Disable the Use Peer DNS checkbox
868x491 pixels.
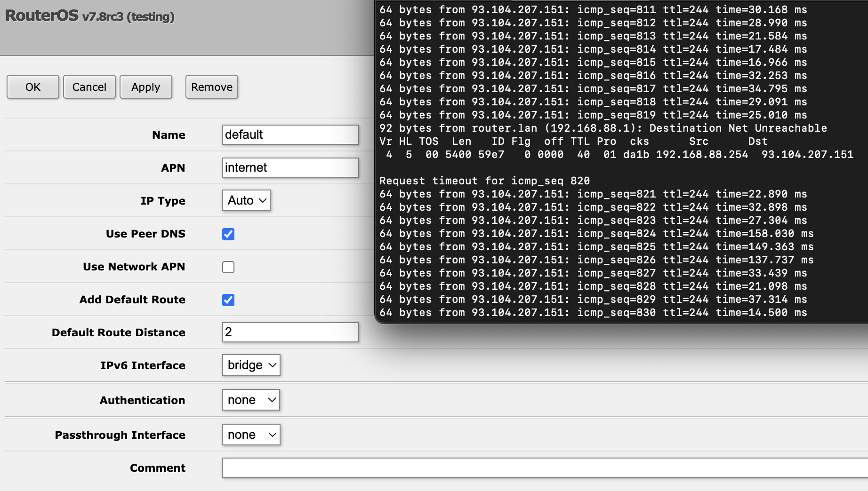pos(228,234)
